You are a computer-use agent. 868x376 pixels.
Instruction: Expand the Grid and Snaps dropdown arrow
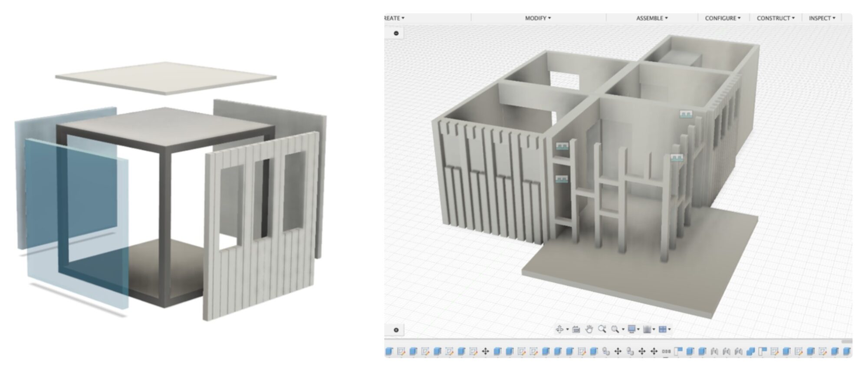tap(654, 330)
